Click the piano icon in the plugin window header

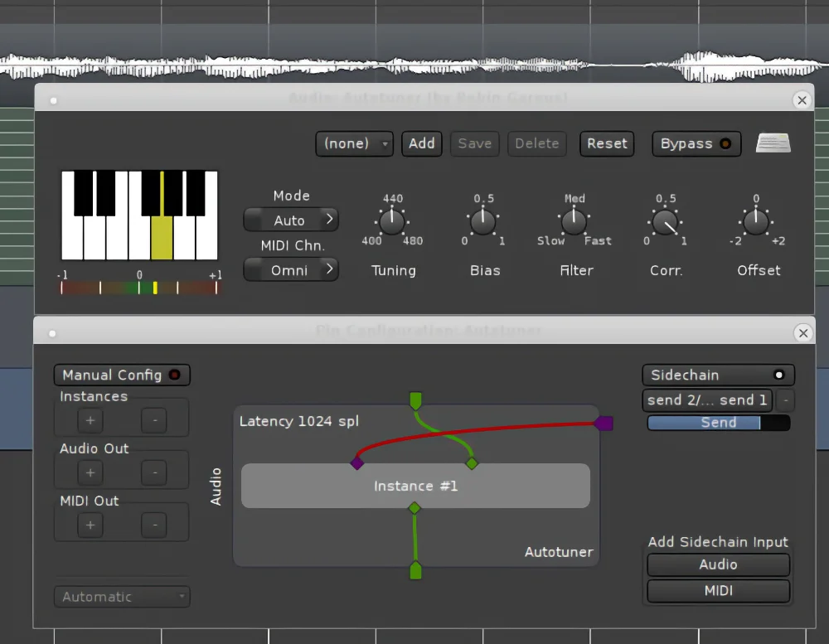coord(773,142)
